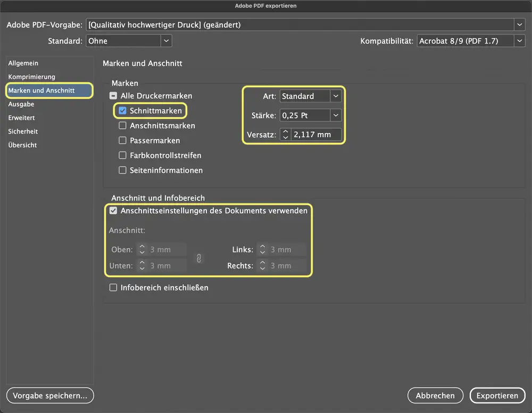Click the Oben bleed value field
This screenshot has height=413, width=532.
click(x=167, y=250)
